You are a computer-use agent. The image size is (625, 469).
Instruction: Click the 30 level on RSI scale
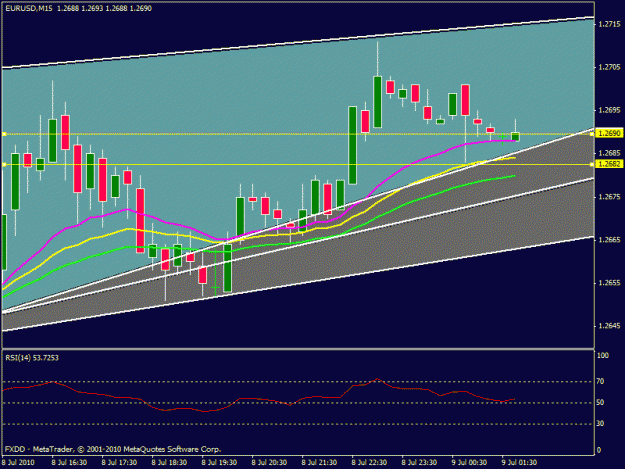pos(600,424)
